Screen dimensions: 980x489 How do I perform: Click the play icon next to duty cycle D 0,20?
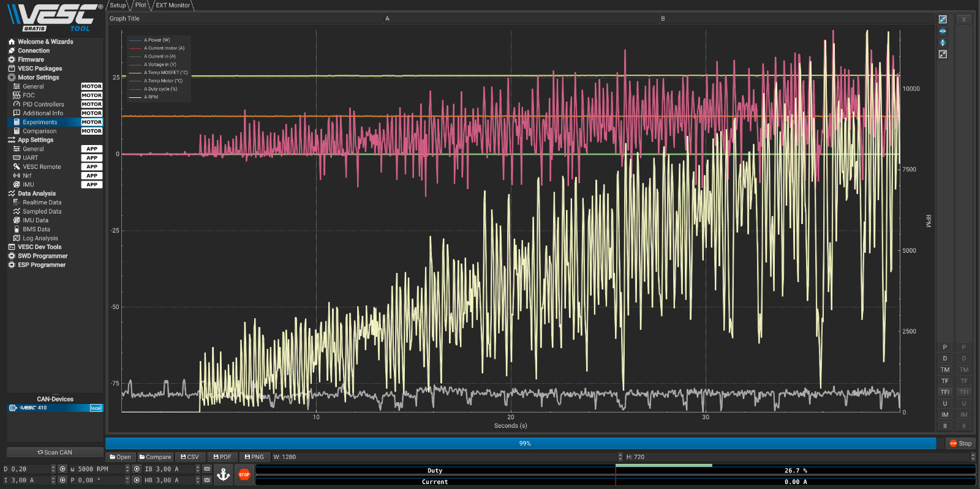point(62,469)
